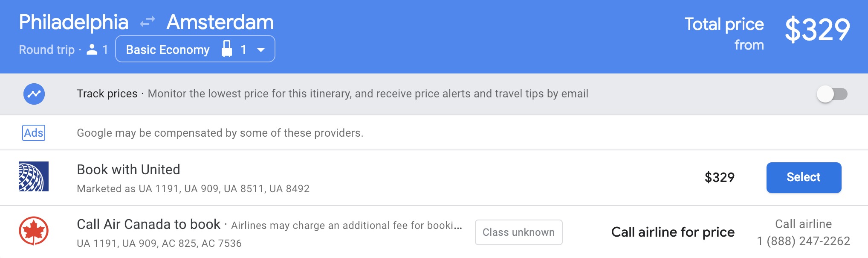The image size is (868, 258).
Task: Open the Basic Economy fare dropdown
Action: 168,50
